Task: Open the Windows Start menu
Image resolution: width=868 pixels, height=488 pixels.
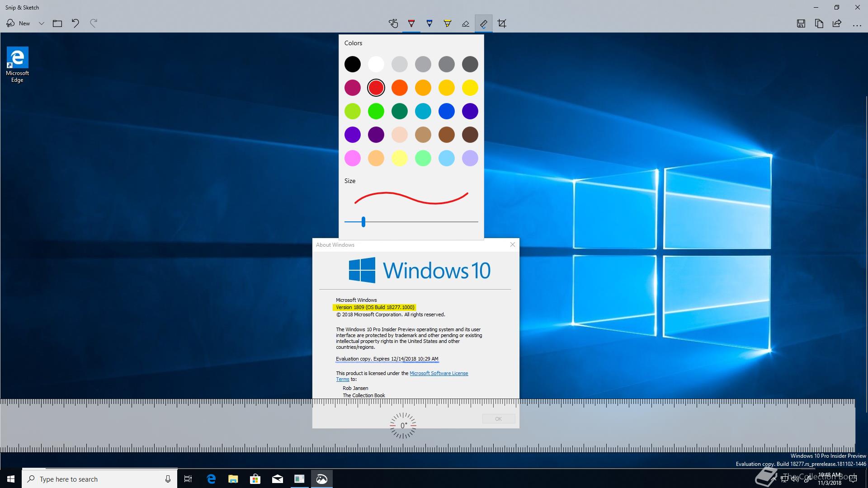Action: click(x=11, y=479)
